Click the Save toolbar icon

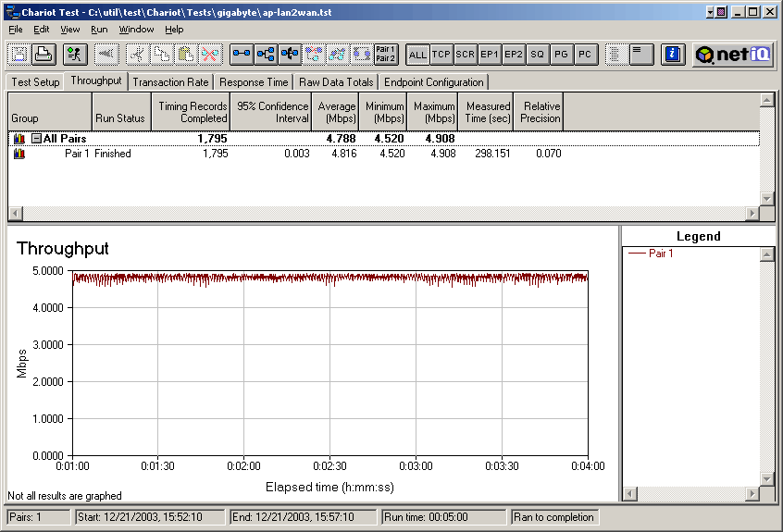coord(19,54)
